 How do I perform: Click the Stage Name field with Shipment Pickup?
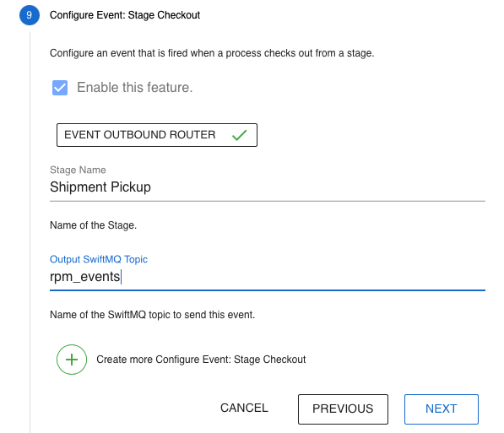pos(268,187)
